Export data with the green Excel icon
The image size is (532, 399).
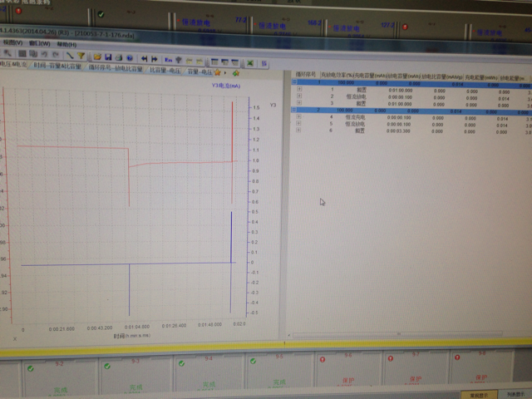250,63
